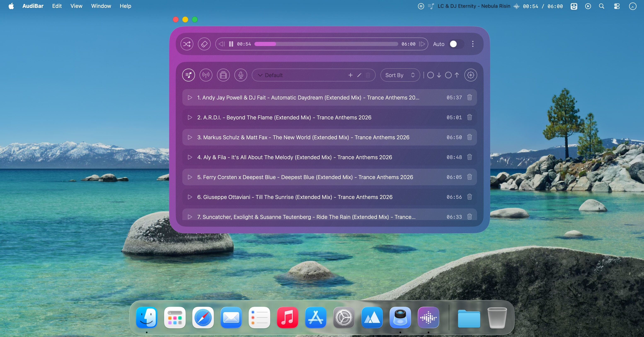The height and width of the screenshot is (337, 644).
Task: Open the Window menu
Action: pyautogui.click(x=101, y=6)
